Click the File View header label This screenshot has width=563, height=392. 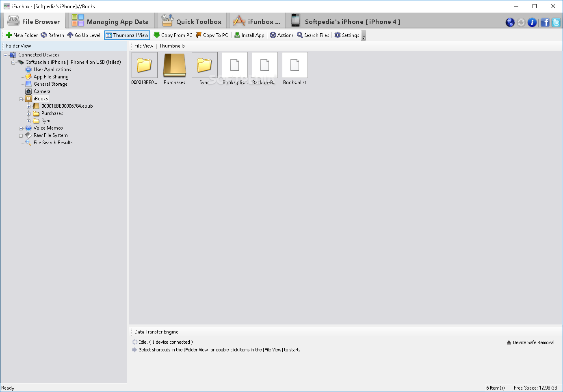point(144,46)
